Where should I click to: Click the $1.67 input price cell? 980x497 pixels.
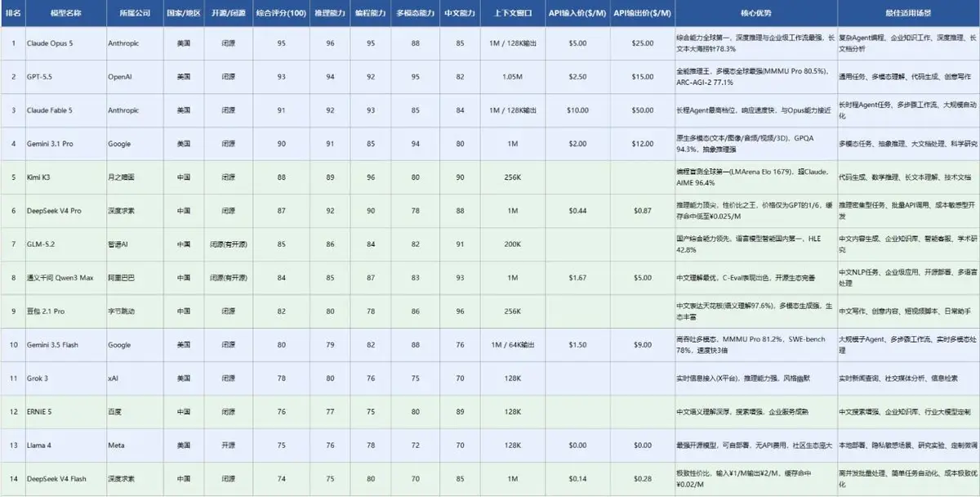[577, 278]
